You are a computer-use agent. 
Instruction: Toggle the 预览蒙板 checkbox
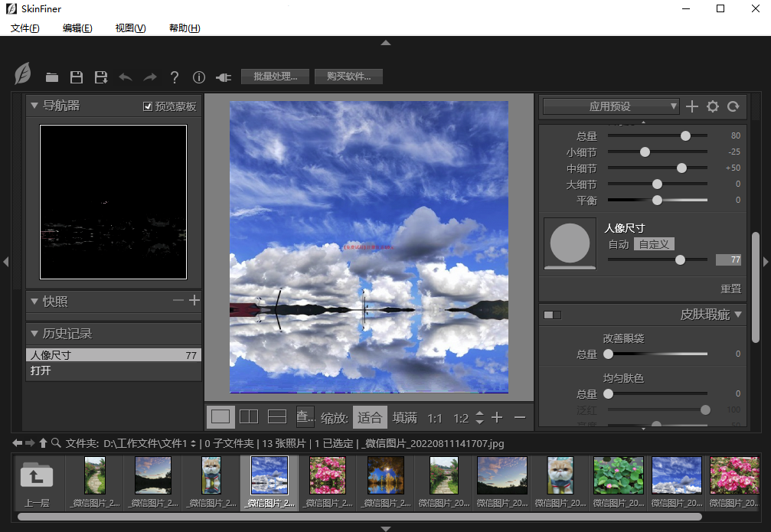coord(149,106)
